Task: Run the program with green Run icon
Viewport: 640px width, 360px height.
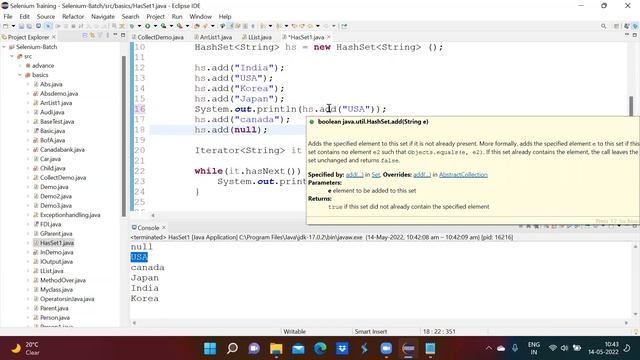Action: pyautogui.click(x=147, y=26)
